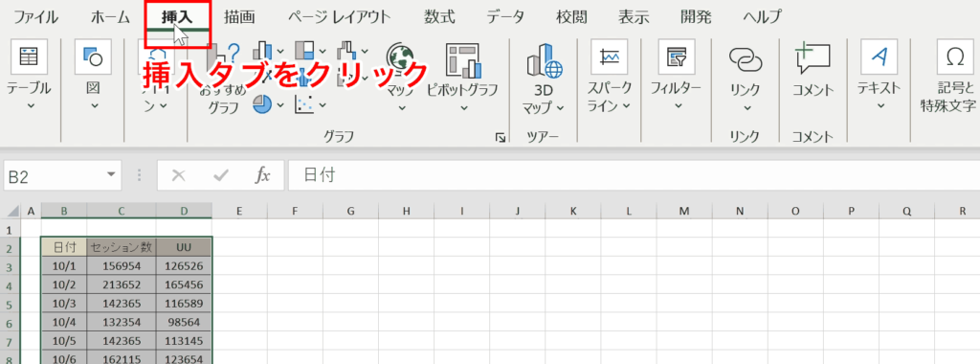The image size is (980, 364).
Task: Click the フィルター filter icon
Action: coord(677,57)
